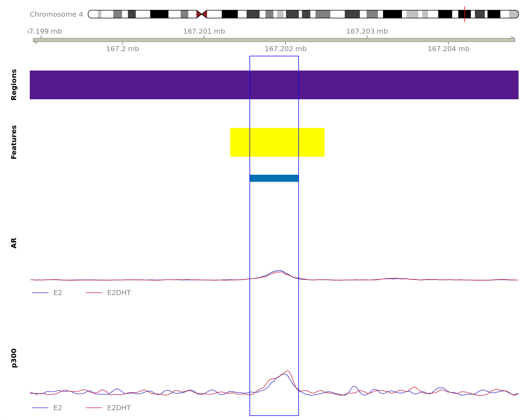Click the 167.201 mb axis label
This screenshot has width=525, height=420.
[204, 31]
